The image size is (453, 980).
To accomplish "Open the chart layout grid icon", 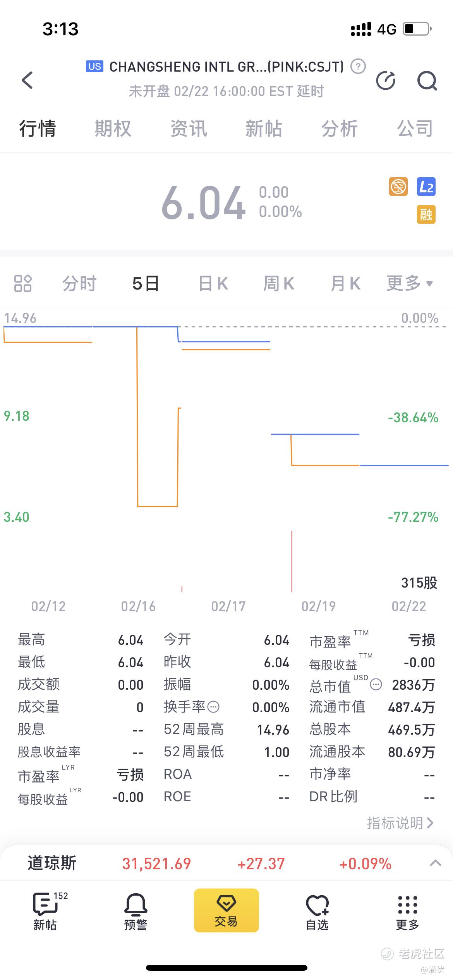I will [x=23, y=283].
